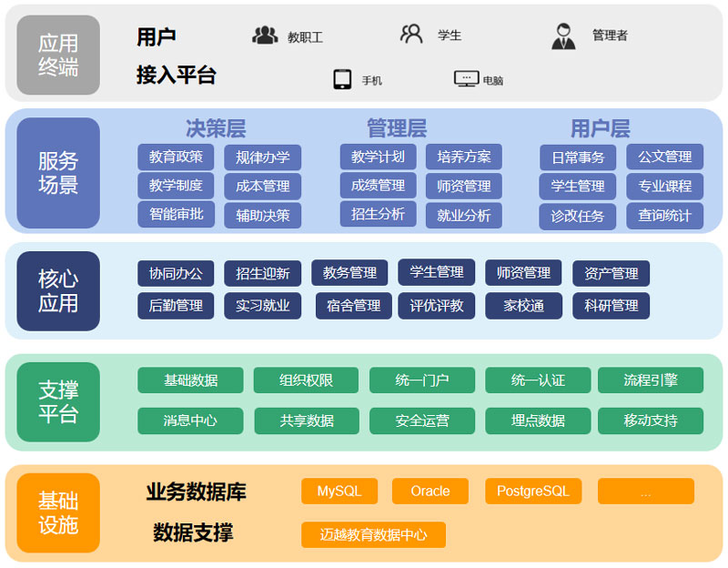Click the 统一认证 platform box
Viewport: 728px width, 568px height.
538,380
